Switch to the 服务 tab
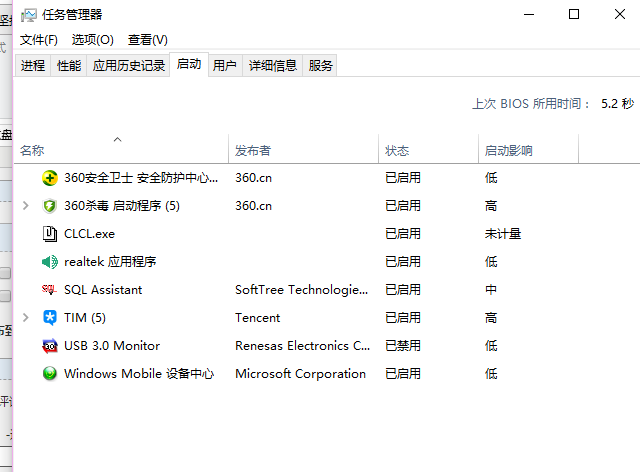 (x=320, y=65)
